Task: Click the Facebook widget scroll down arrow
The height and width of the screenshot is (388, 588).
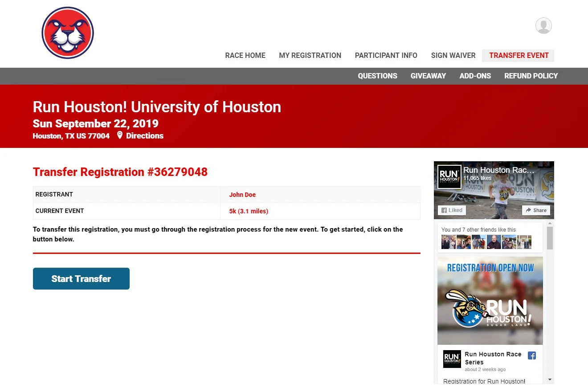Action: tap(550, 380)
